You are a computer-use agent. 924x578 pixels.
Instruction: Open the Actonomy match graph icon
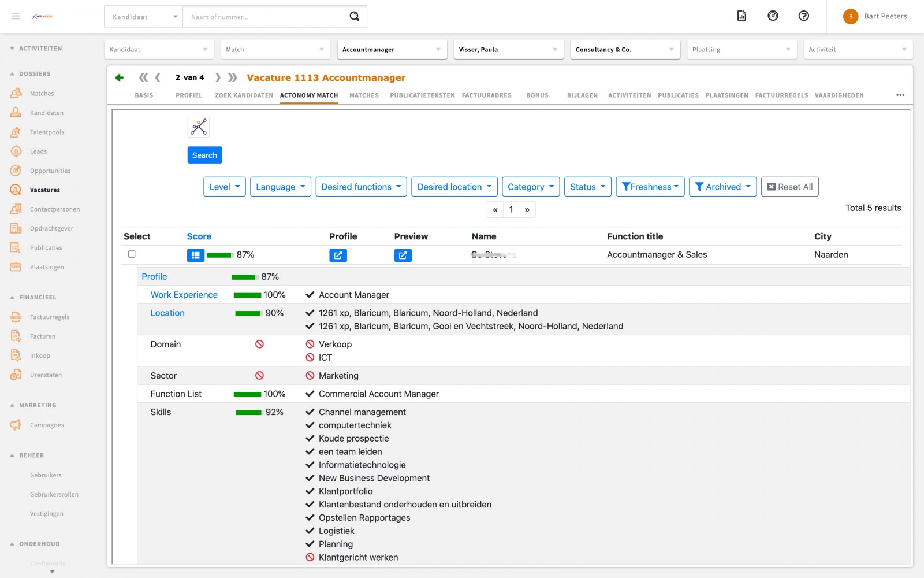pyautogui.click(x=199, y=127)
